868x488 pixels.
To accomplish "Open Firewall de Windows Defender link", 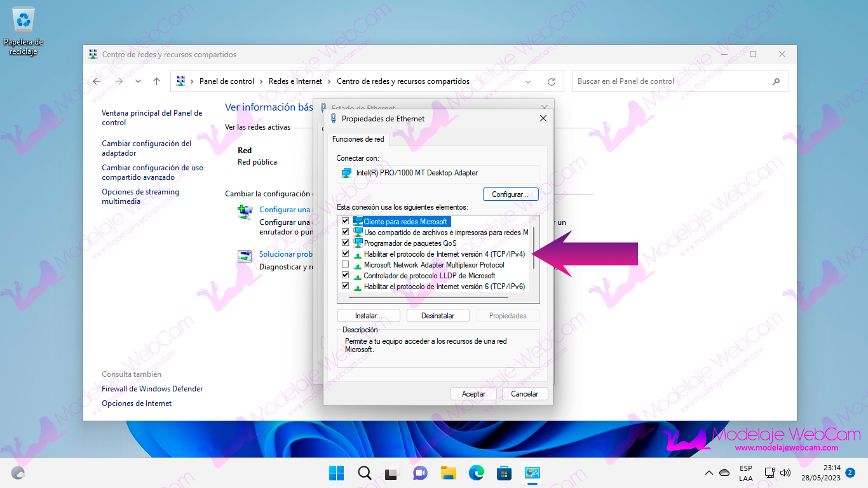I will [153, 389].
